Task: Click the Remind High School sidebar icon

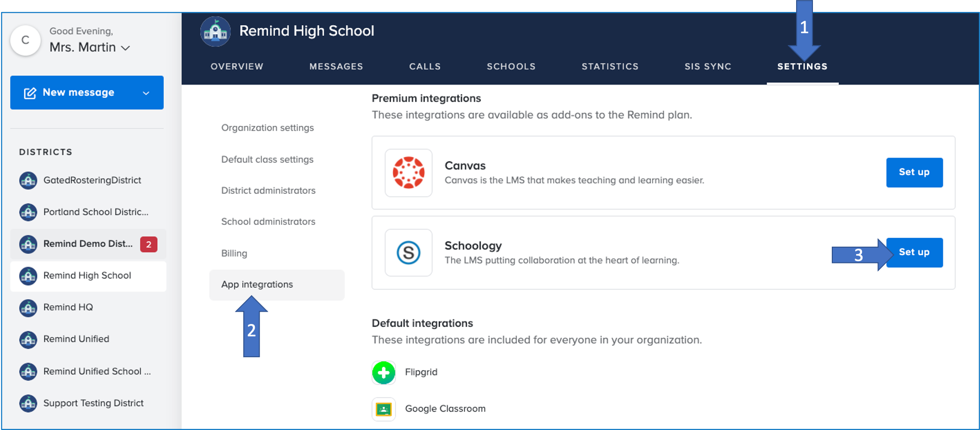Action: (x=28, y=276)
